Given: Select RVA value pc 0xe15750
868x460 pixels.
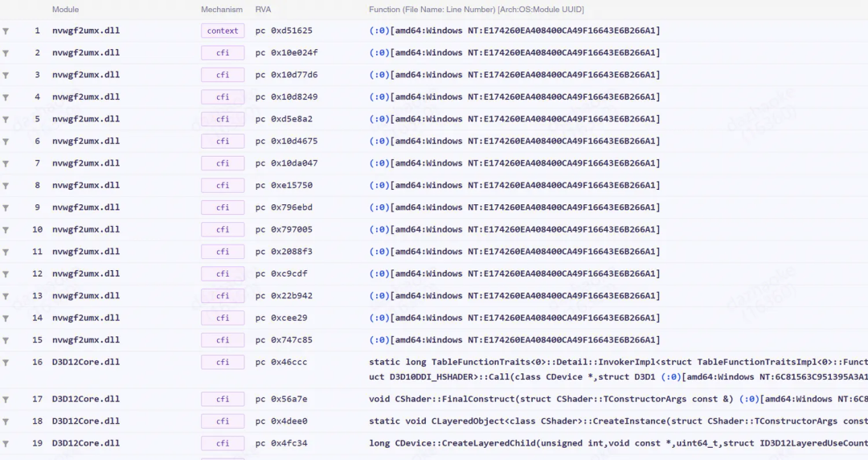Looking at the screenshot, I should click(x=284, y=185).
